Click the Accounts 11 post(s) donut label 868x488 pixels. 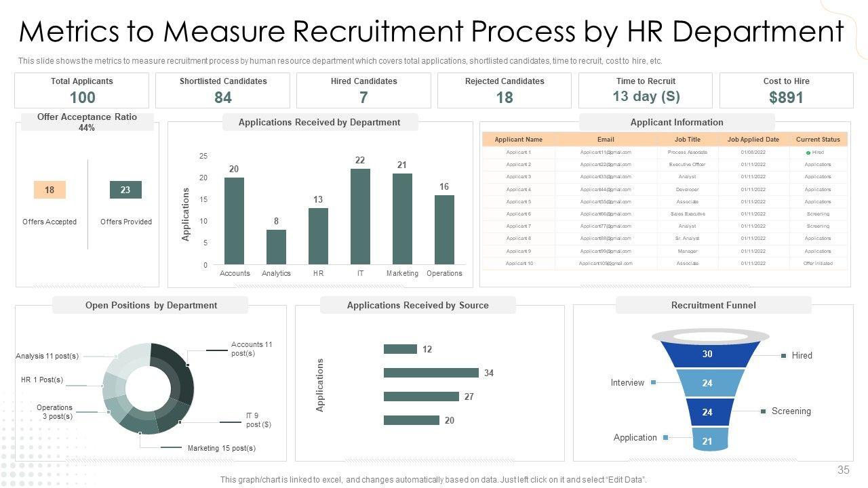(x=252, y=348)
